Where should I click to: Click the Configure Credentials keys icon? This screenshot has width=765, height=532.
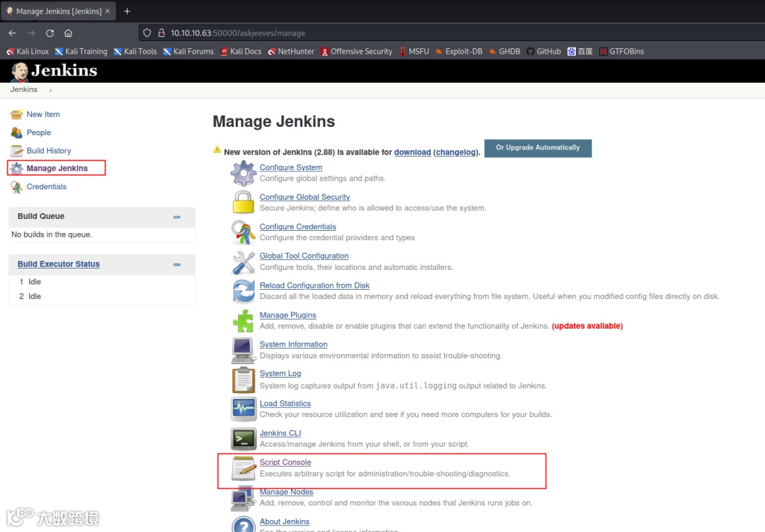243,232
